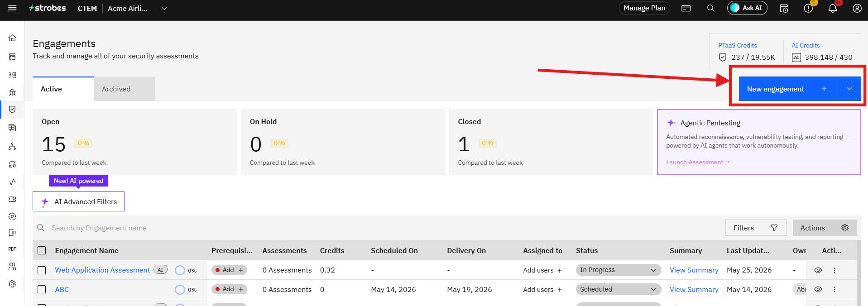The image size is (868, 306).
Task: Switch to the Archived tab
Action: [124, 89]
